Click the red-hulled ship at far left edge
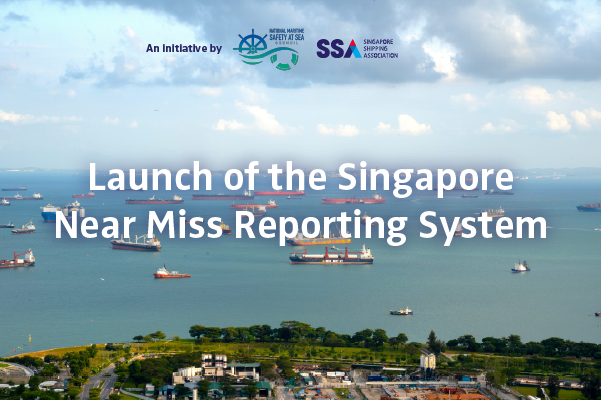Screen dimensions: 601x400 (17, 259)
